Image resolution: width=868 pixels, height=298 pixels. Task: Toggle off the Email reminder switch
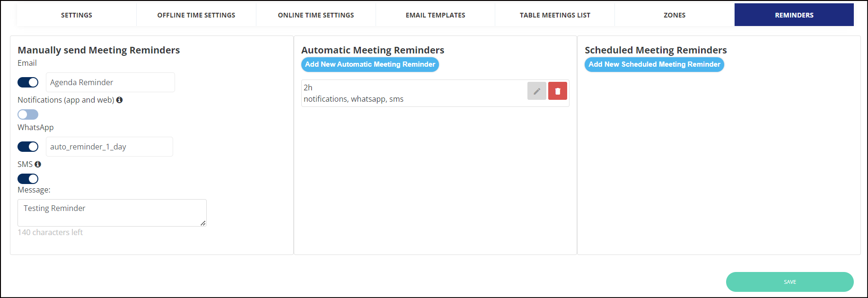tap(28, 82)
